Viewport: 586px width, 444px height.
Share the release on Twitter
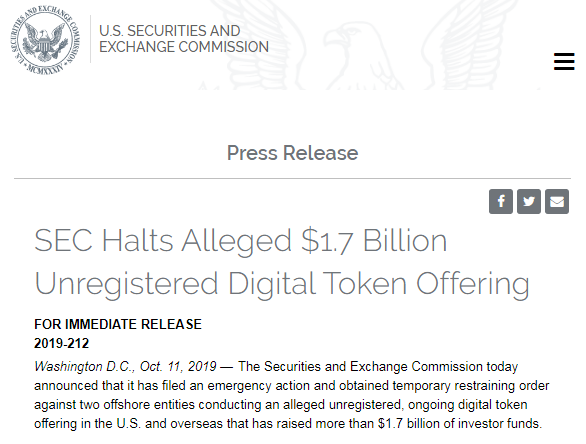pyautogui.click(x=529, y=201)
